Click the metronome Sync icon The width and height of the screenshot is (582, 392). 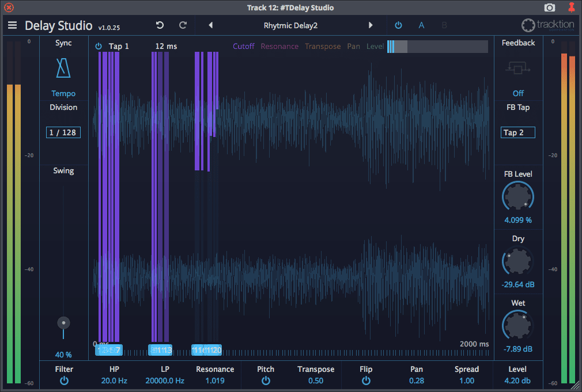tap(63, 68)
